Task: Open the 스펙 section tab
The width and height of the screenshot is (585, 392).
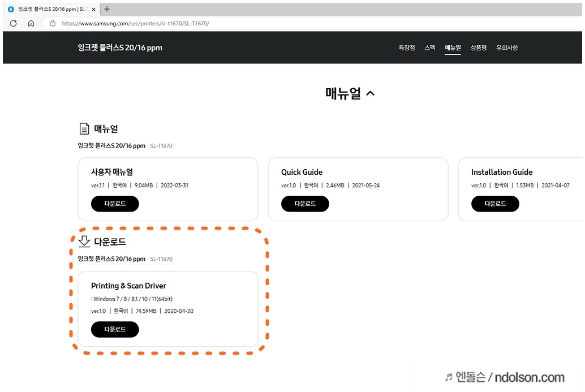Action: [x=430, y=48]
